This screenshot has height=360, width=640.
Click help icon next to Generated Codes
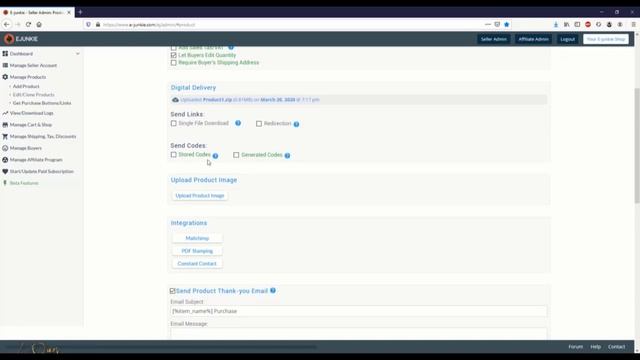click(287, 156)
